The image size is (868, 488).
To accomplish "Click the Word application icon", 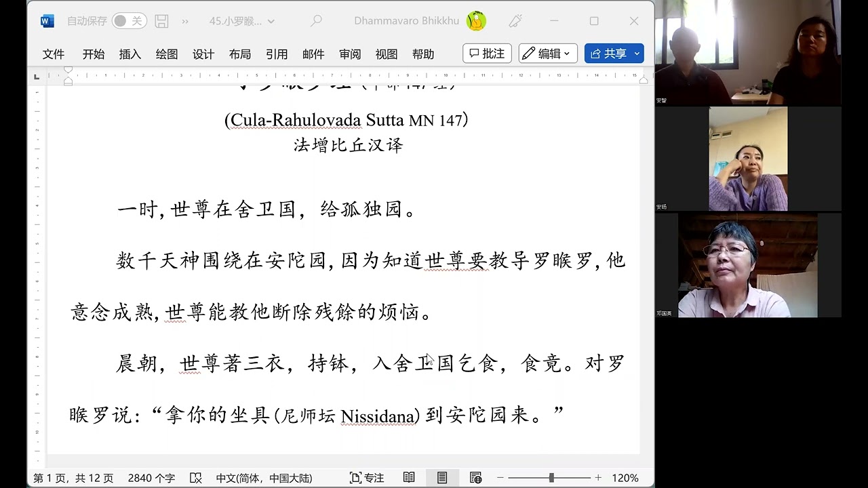I will coord(47,21).
